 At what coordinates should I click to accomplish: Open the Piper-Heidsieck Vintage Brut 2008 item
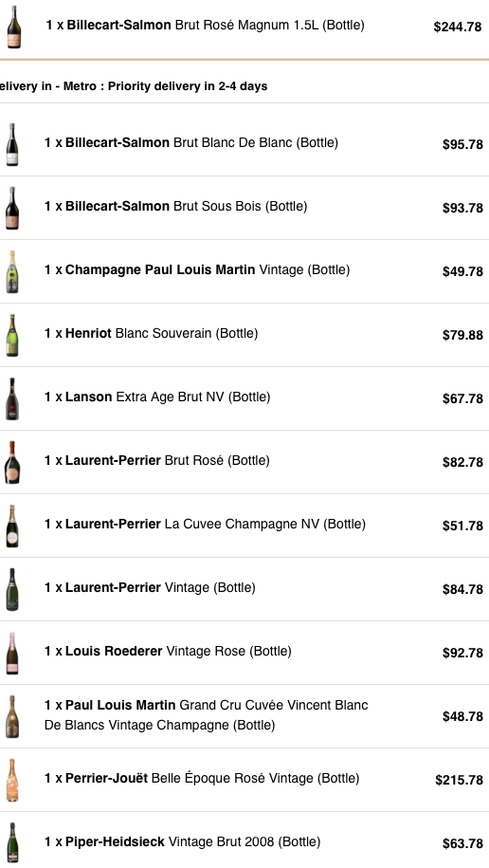(182, 841)
